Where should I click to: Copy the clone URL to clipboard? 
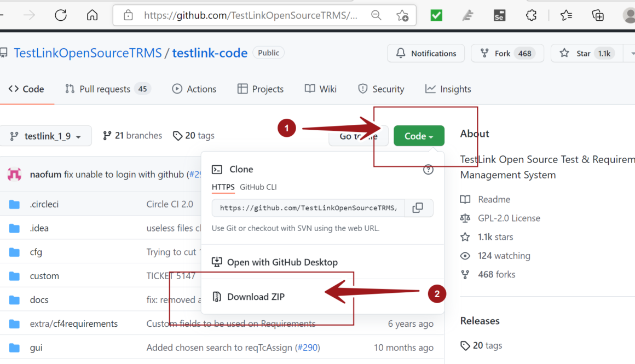tap(418, 208)
